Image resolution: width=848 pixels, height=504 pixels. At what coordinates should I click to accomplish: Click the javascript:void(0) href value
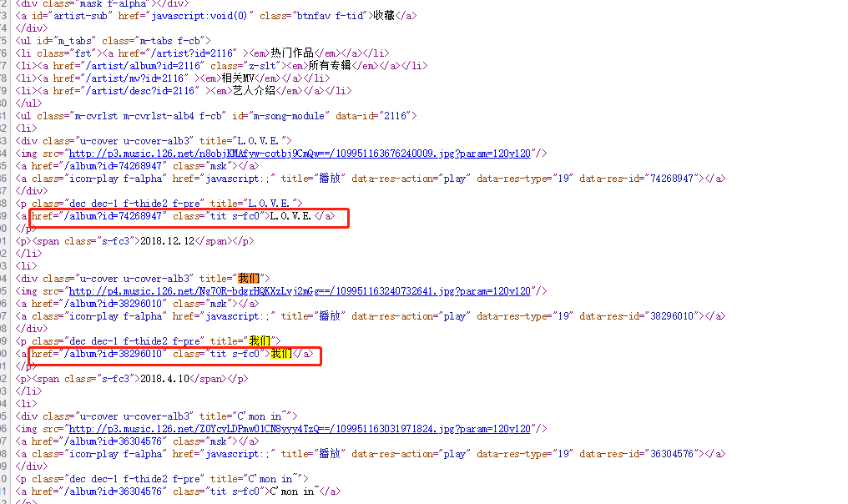199,16
